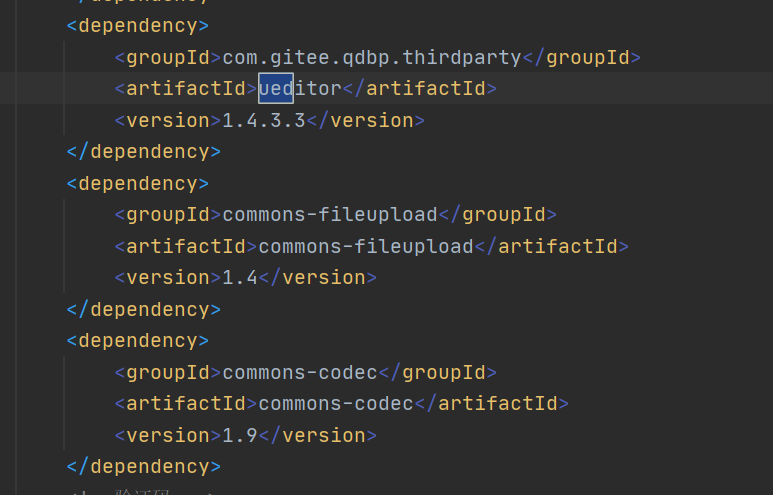
Task: Click the artifactId value commons-codec
Action: [x=336, y=404]
